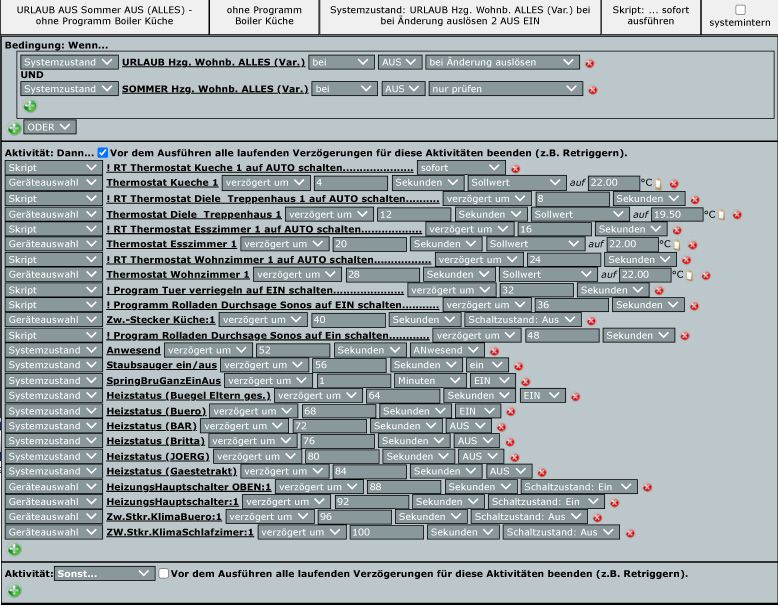Screen dimensions: 778x607
Task: Open 'bei Änderung auslösen' trigger dropdown
Action: pyautogui.click(x=502, y=62)
